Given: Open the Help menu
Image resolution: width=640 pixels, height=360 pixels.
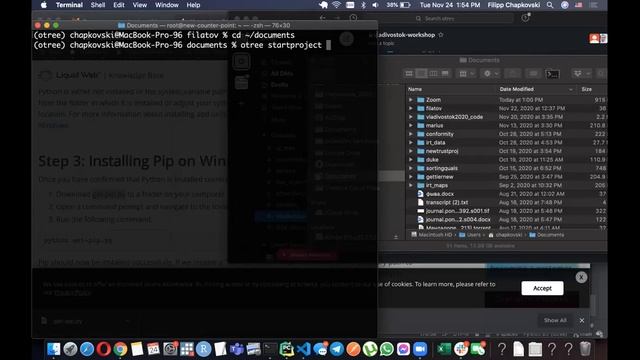Looking at the screenshot, I should tap(193, 5).
